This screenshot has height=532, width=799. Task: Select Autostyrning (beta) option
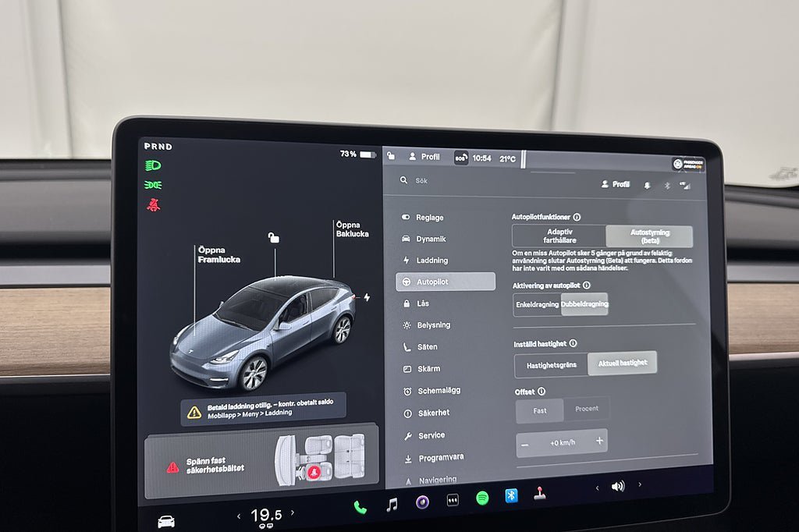click(x=649, y=236)
